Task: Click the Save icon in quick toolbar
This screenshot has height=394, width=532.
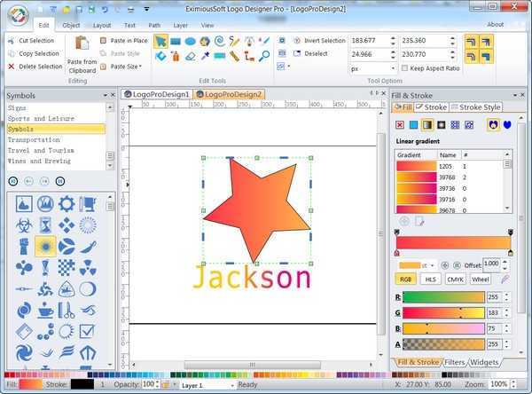Action: [79, 10]
